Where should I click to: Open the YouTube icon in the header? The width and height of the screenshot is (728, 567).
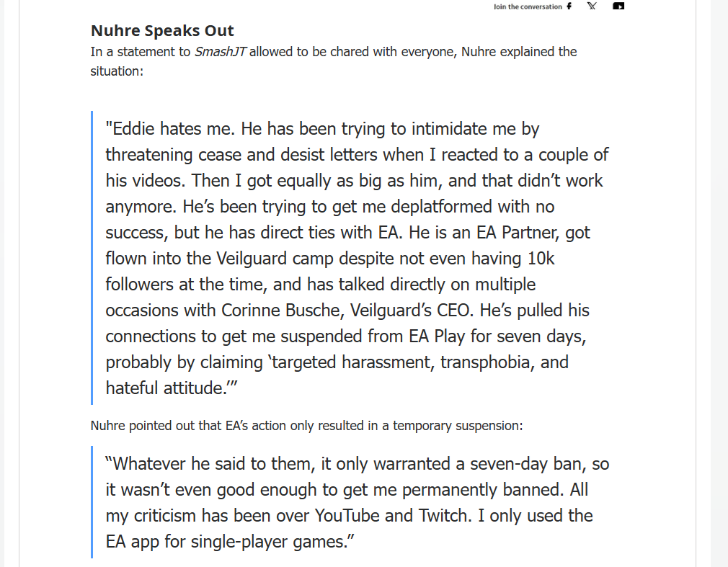pos(618,6)
